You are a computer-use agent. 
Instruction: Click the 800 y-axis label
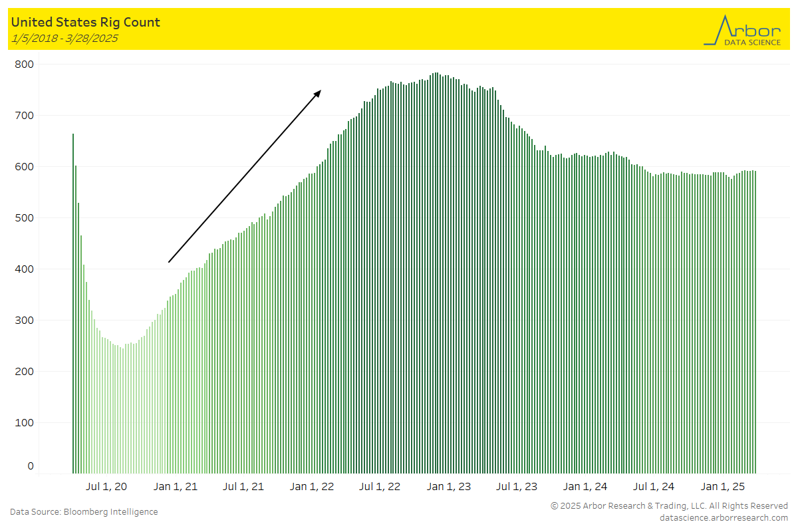pyautogui.click(x=26, y=64)
